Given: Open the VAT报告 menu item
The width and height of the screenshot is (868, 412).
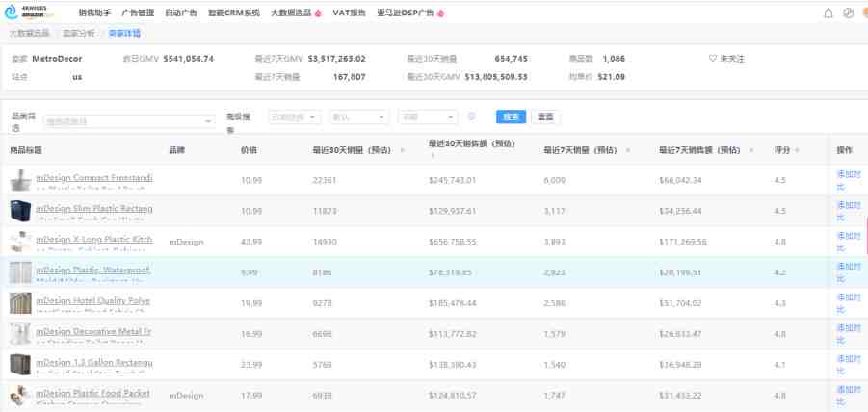Looking at the screenshot, I should pos(349,13).
